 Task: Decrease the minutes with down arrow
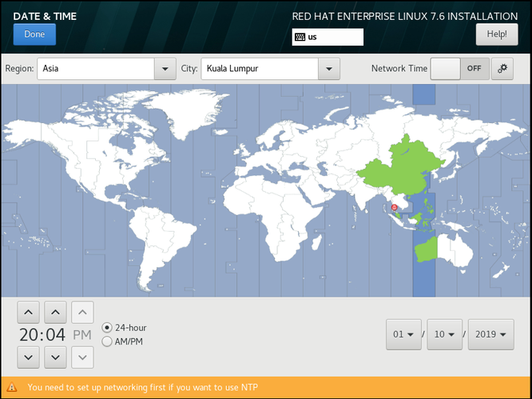coord(55,357)
